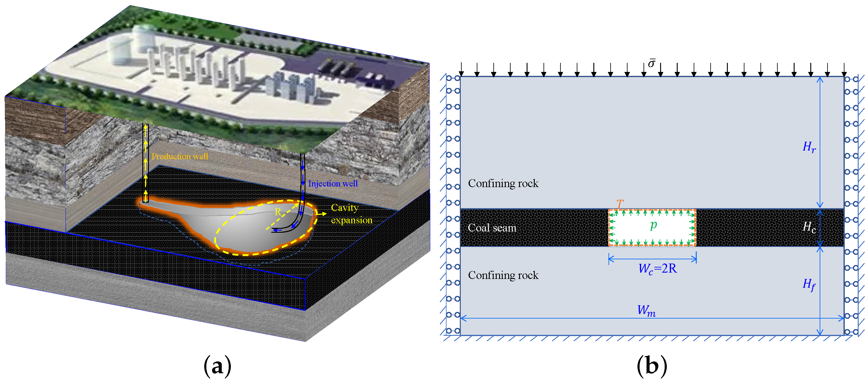Screen dimensions: 868x382
Task: Click the (b) subfigure caption
Action: (652, 366)
